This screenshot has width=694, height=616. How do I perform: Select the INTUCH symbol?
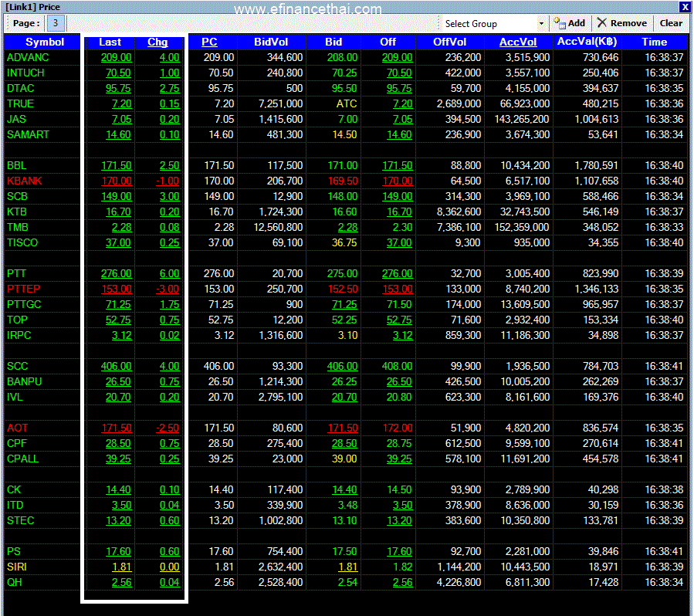click(x=25, y=73)
